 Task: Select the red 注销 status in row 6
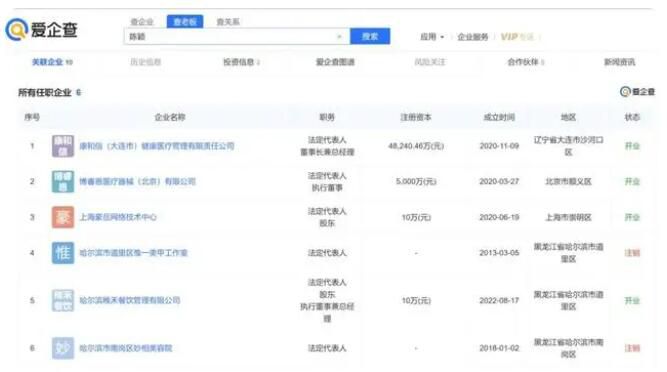pyautogui.click(x=632, y=348)
